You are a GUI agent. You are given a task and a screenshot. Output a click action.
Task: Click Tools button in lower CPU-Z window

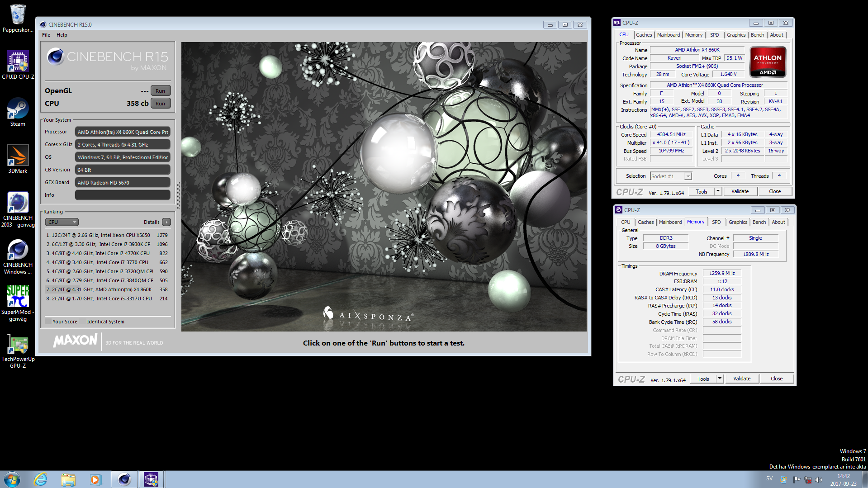[x=703, y=379]
